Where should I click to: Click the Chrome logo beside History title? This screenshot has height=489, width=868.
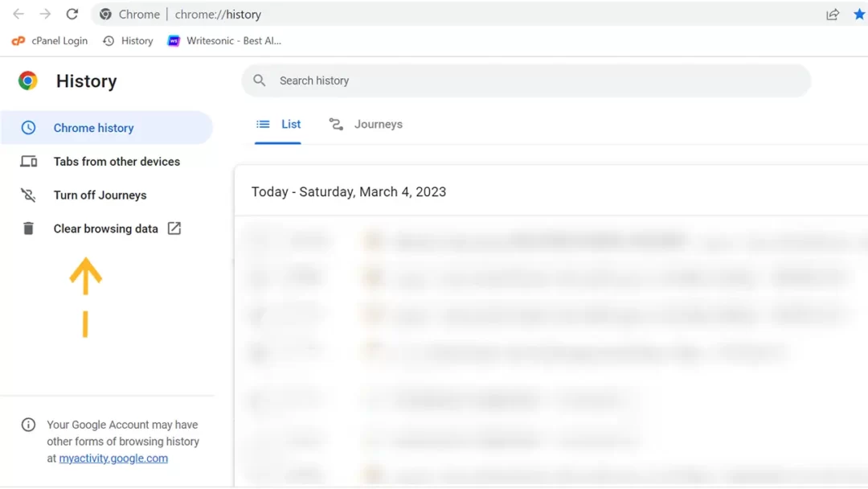pyautogui.click(x=28, y=80)
